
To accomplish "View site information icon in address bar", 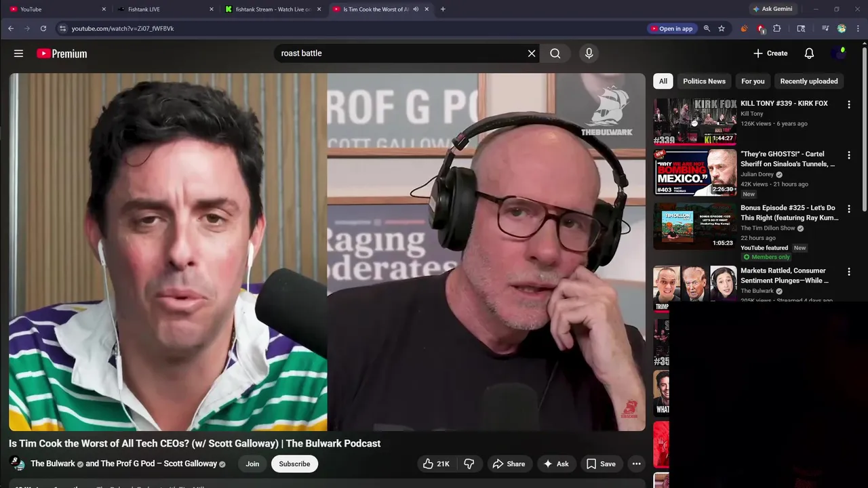I will (62, 28).
